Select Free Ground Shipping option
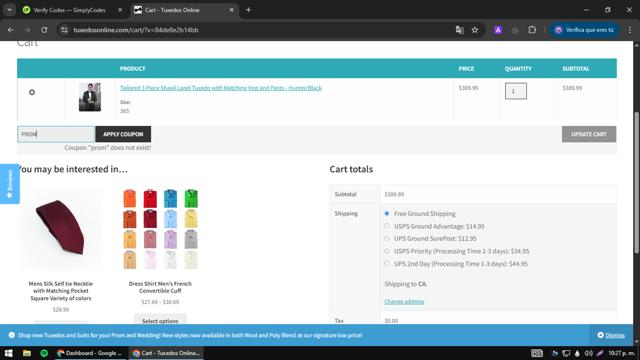 tap(387, 213)
